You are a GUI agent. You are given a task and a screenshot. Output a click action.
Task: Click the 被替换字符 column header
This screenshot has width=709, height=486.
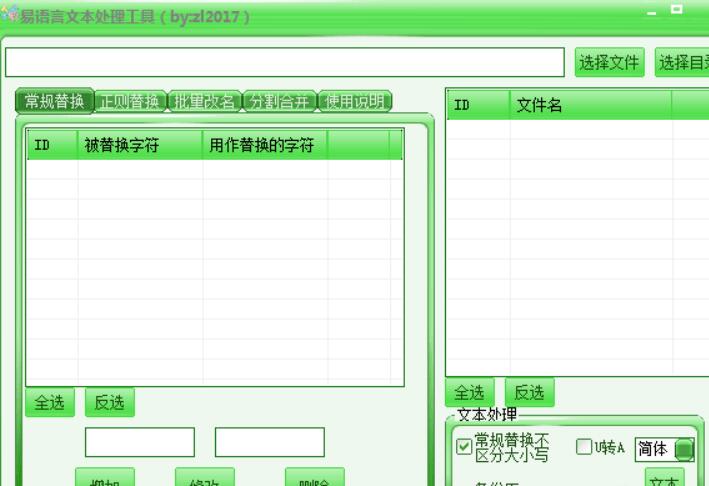tap(140, 145)
